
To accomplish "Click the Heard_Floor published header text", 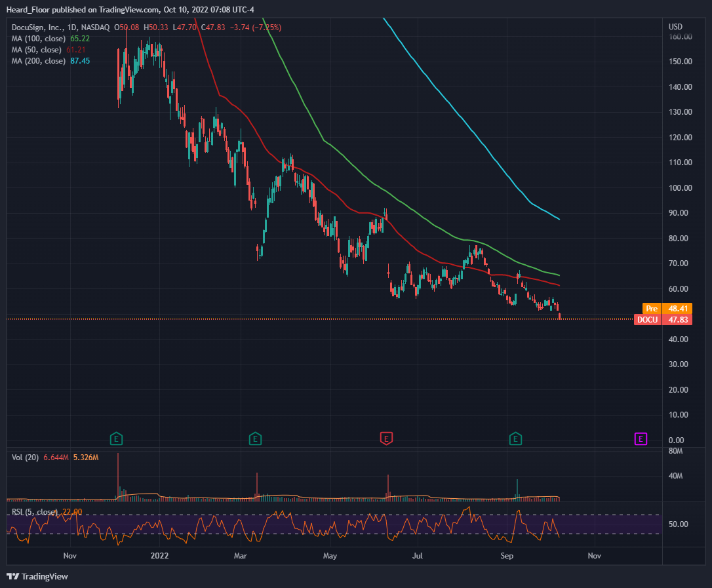I will tap(130, 10).
